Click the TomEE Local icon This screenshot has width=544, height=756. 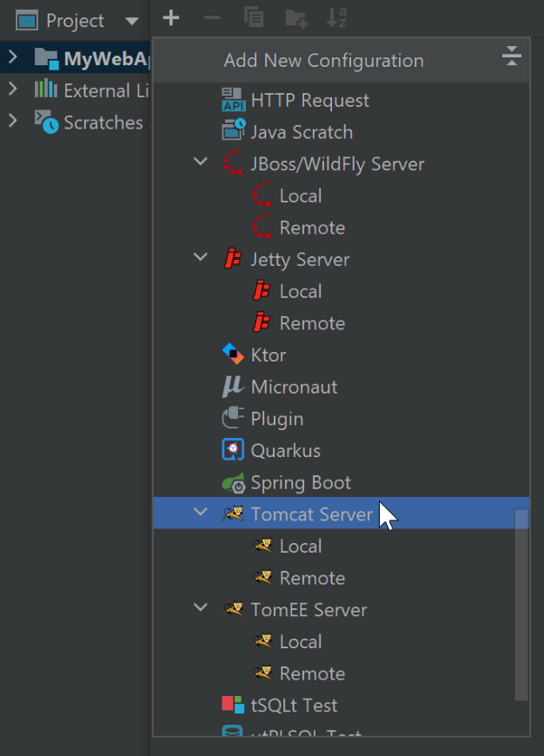coord(262,640)
